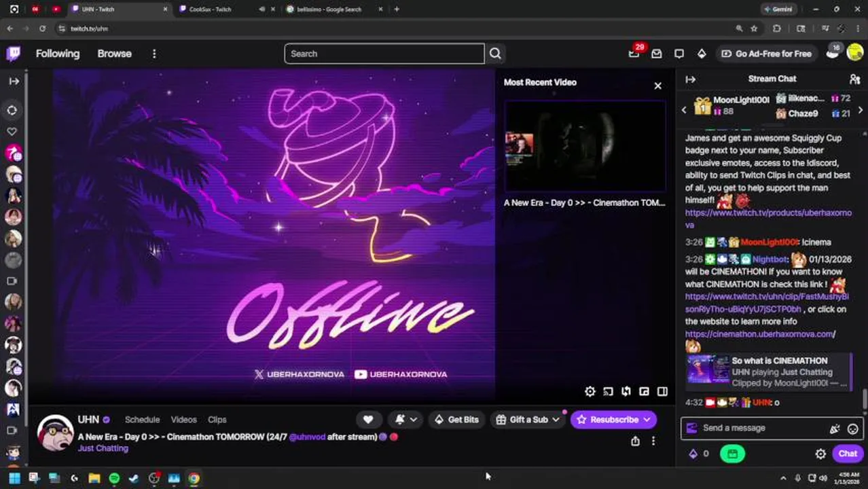Click the search magnifier button
The width and height of the screenshot is (868, 489).
495,54
